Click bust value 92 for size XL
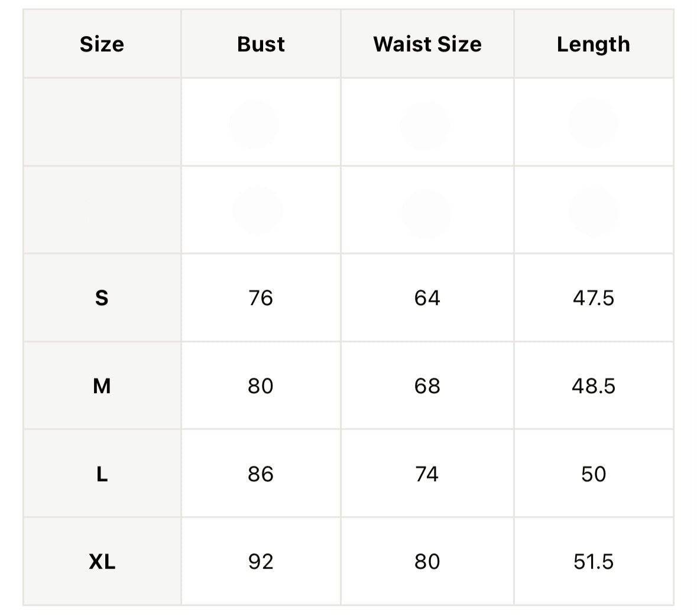The width and height of the screenshot is (697, 616). [261, 562]
